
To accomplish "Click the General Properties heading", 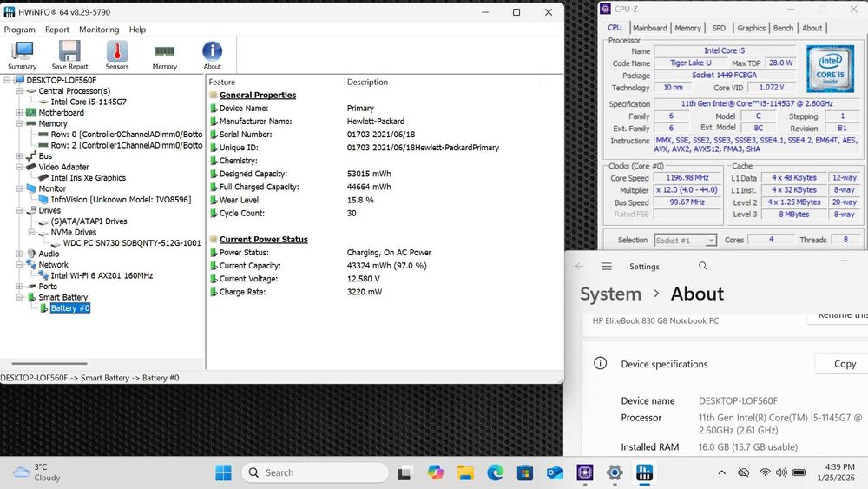I will tap(258, 95).
